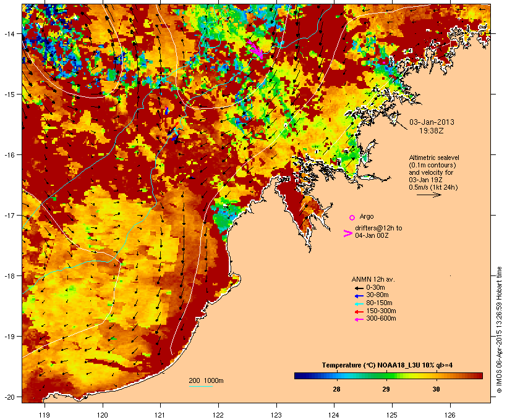Click the 03-Jan-2013 date label
Image resolution: width=507 pixels, height=420 pixels.
click(432, 122)
